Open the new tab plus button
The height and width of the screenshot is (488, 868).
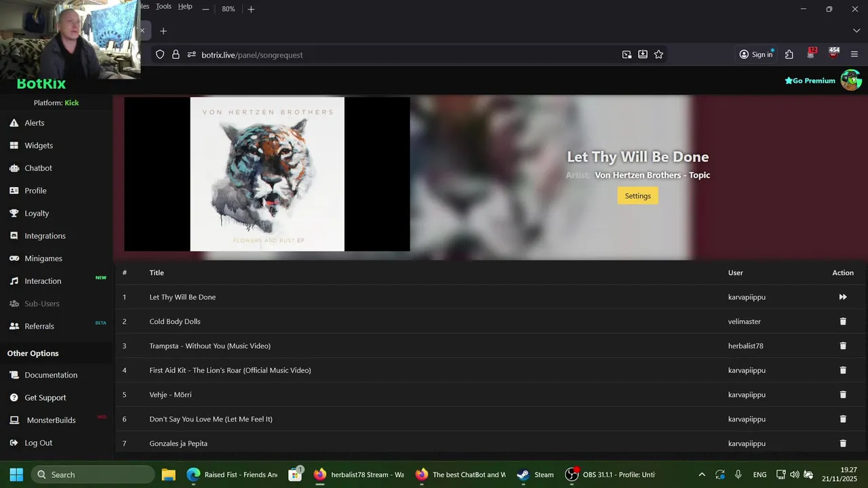pyautogui.click(x=163, y=31)
